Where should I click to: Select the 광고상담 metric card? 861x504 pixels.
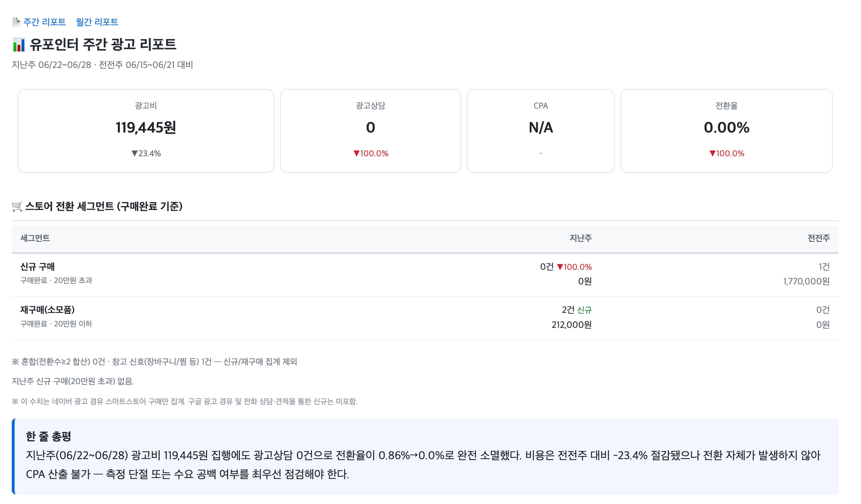click(370, 131)
